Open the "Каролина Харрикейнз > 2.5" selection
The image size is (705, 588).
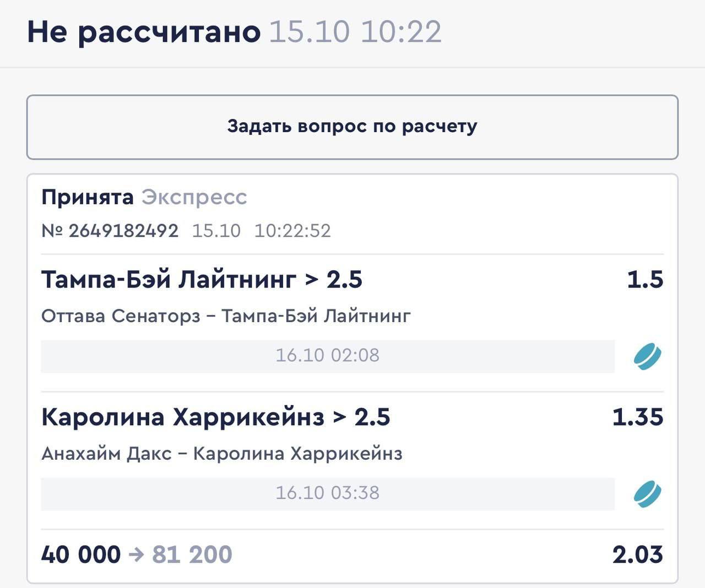(215, 417)
